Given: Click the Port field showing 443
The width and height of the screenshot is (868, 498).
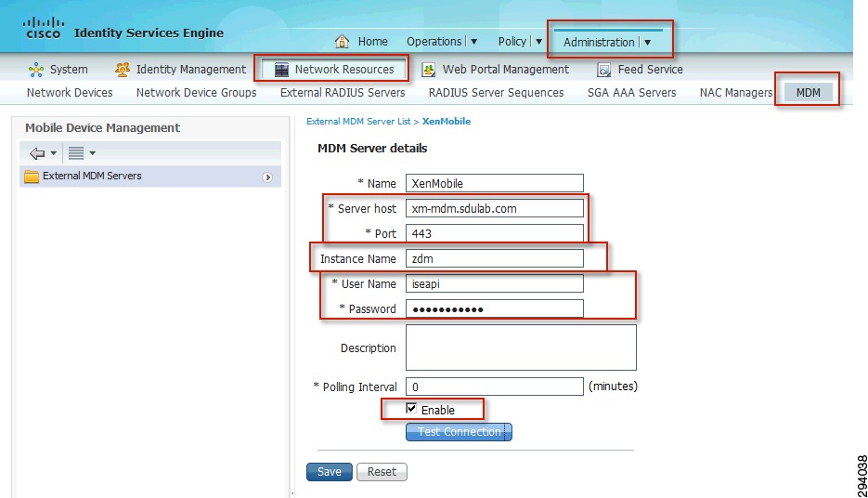Looking at the screenshot, I should coord(494,233).
